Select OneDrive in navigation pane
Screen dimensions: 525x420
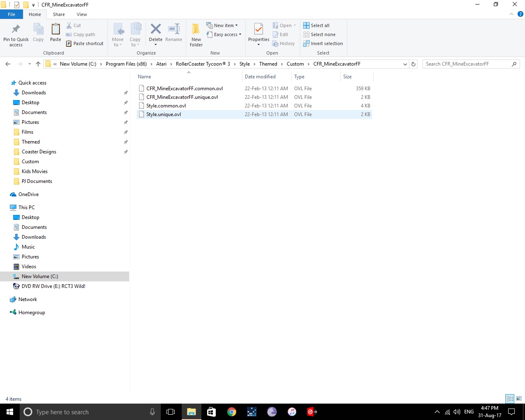coord(28,194)
